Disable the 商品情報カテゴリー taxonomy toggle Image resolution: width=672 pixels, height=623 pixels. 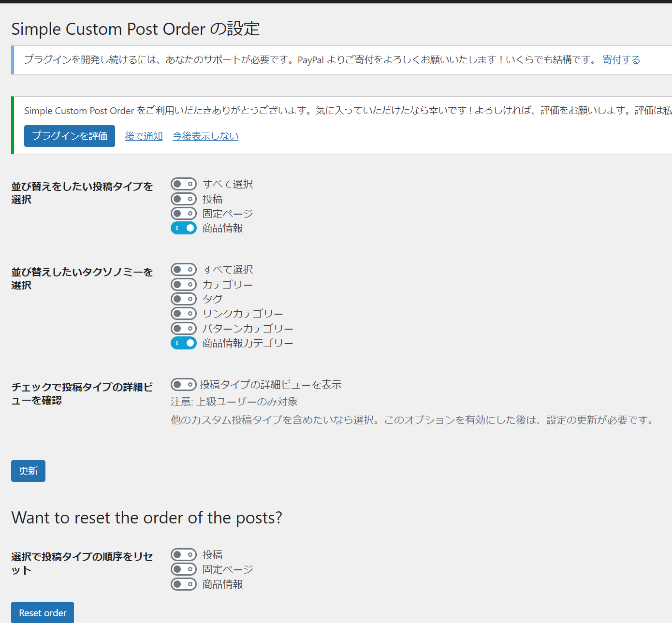184,343
